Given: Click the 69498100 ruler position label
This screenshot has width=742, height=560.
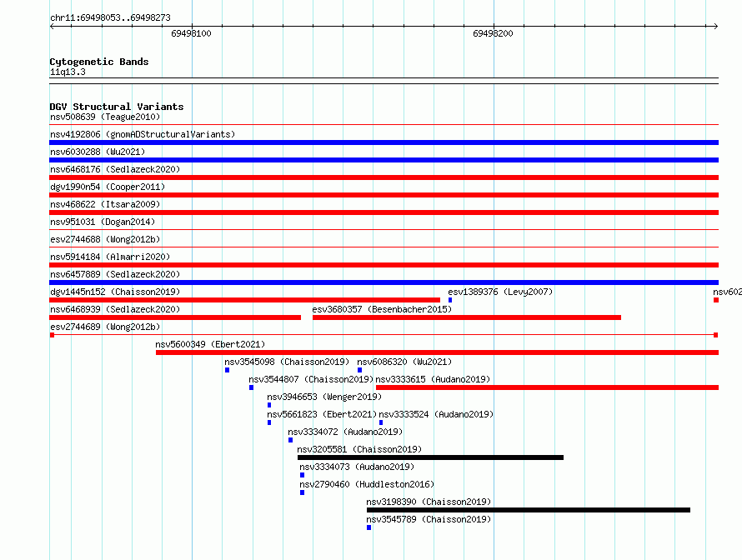Looking at the screenshot, I should (191, 33).
